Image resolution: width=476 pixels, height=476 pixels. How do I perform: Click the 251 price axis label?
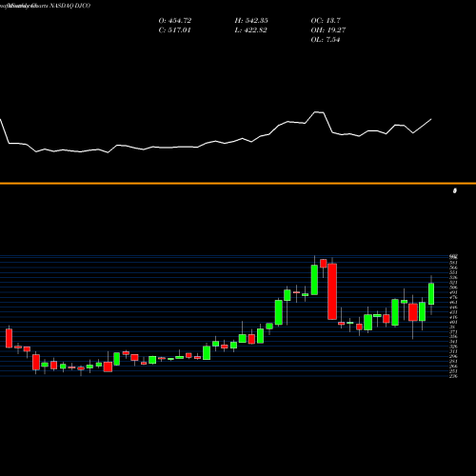454,371
